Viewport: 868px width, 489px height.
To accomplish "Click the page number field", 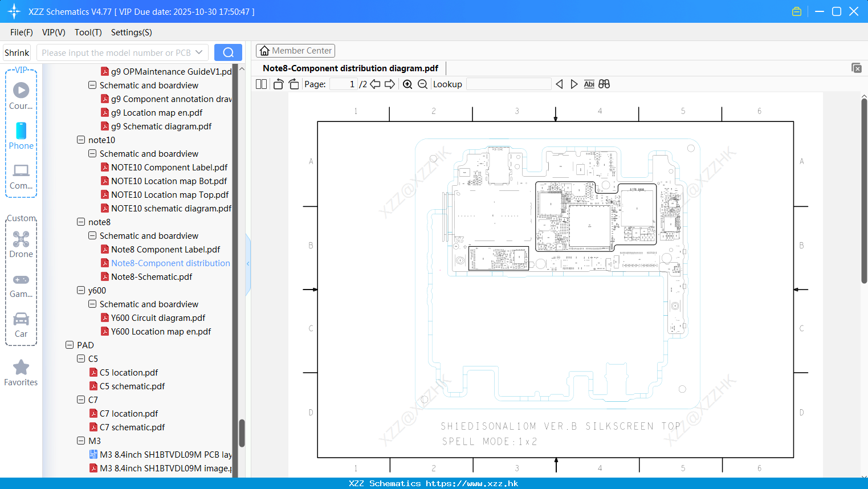I will tap(343, 84).
